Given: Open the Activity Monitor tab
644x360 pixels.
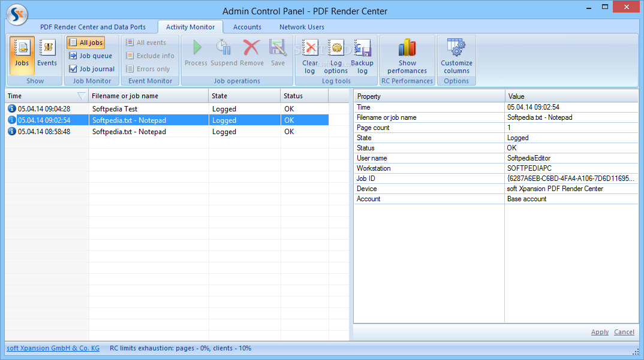Looking at the screenshot, I should [190, 27].
